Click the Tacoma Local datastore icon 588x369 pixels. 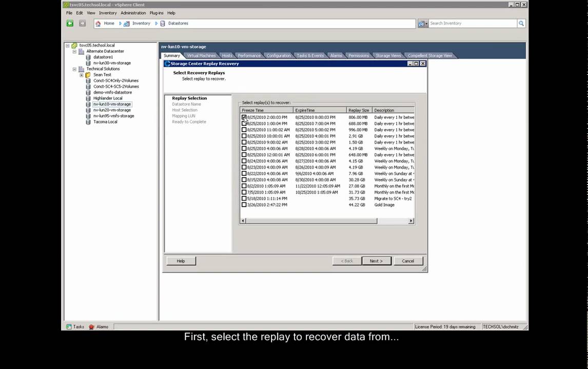coord(88,122)
